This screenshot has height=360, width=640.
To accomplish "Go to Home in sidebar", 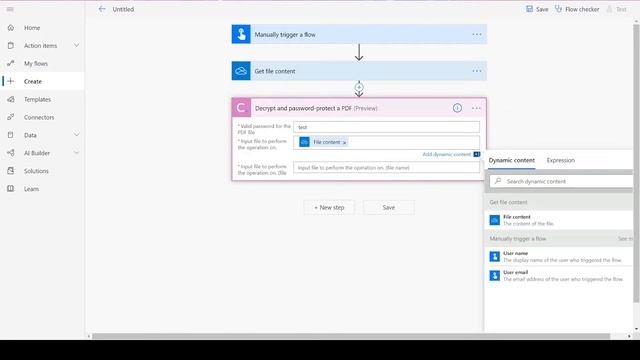I will click(x=32, y=28).
